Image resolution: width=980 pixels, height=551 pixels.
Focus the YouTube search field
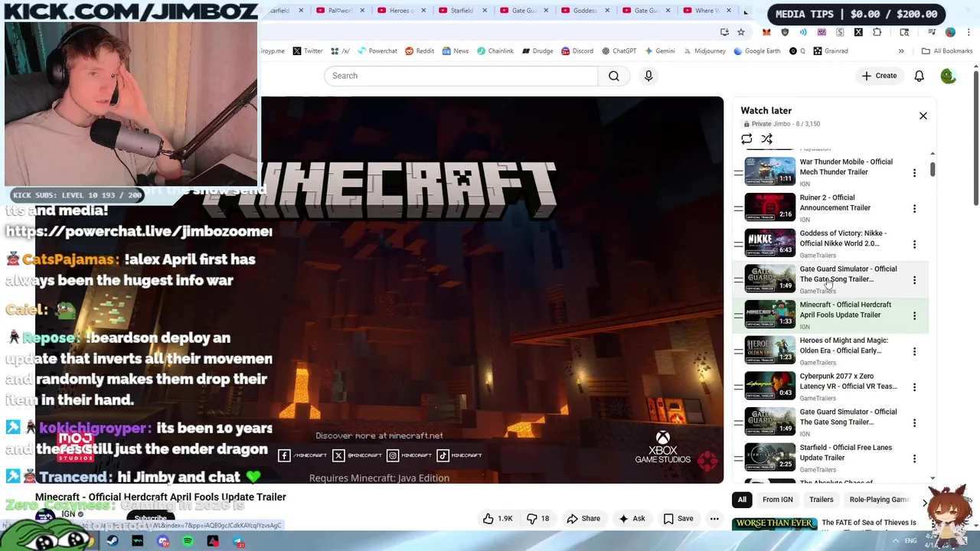[461, 76]
